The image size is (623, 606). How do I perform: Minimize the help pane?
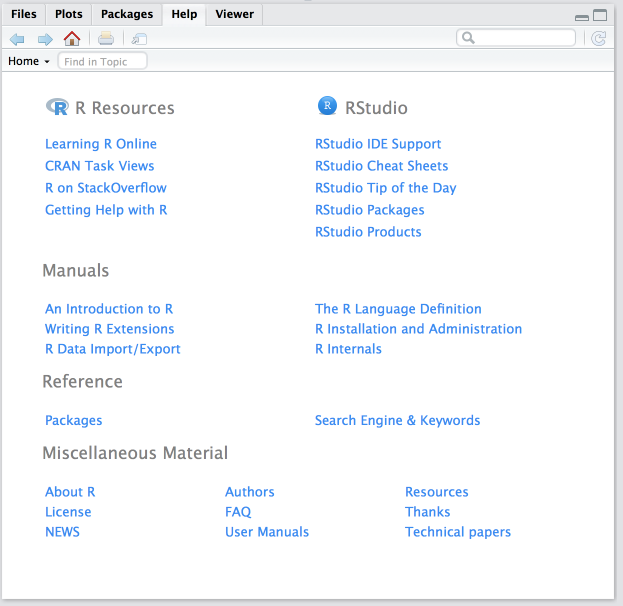pos(582,17)
